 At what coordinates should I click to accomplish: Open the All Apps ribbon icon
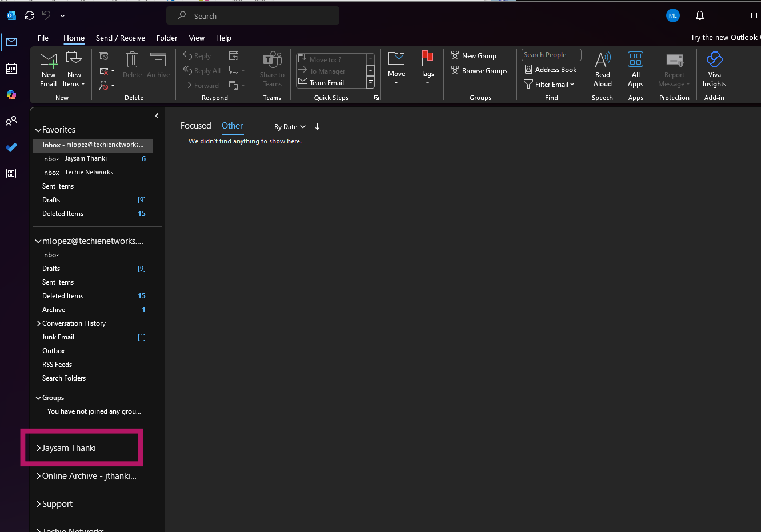click(635, 61)
